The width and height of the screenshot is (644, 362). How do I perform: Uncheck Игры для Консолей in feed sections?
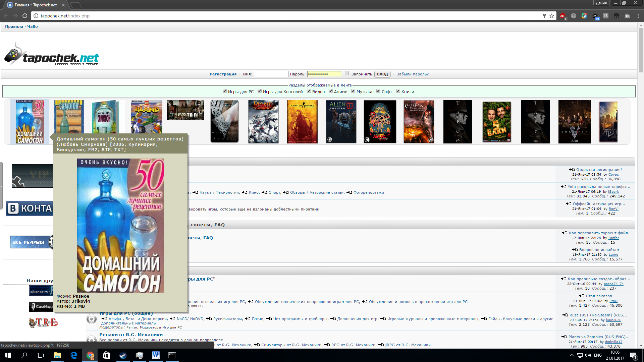(x=260, y=91)
